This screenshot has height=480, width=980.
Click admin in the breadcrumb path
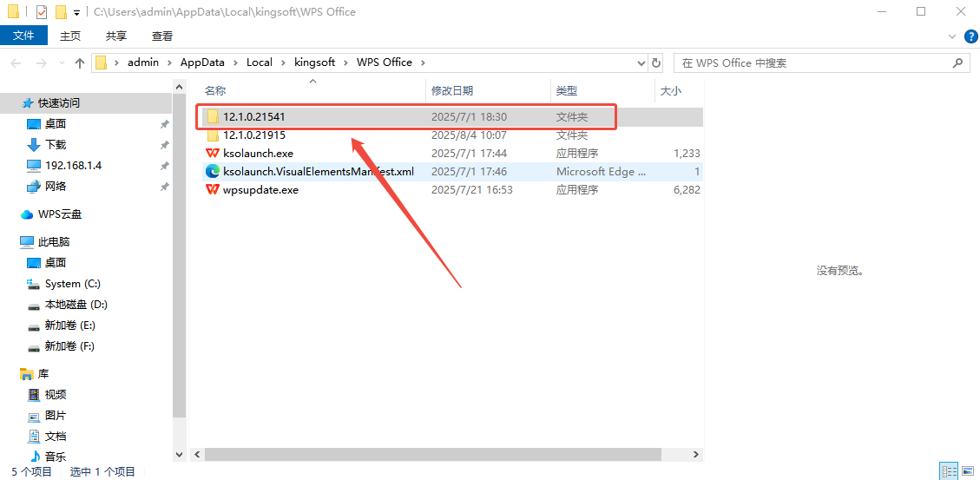(x=143, y=62)
